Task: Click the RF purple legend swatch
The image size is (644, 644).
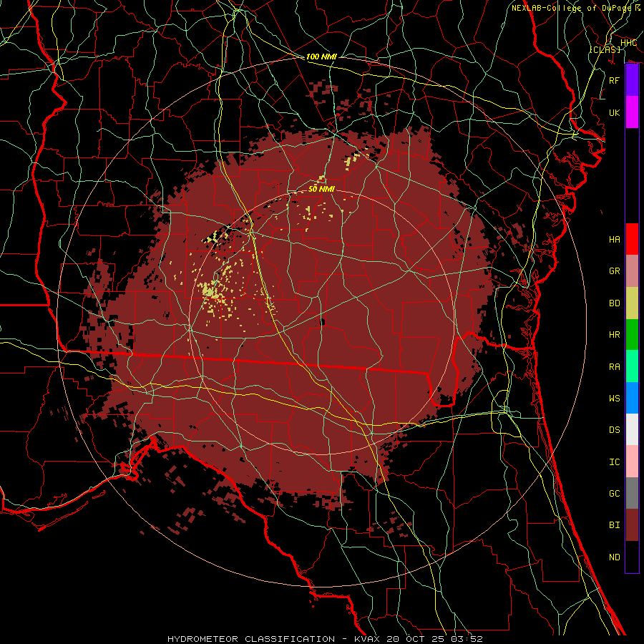Action: tap(632, 80)
